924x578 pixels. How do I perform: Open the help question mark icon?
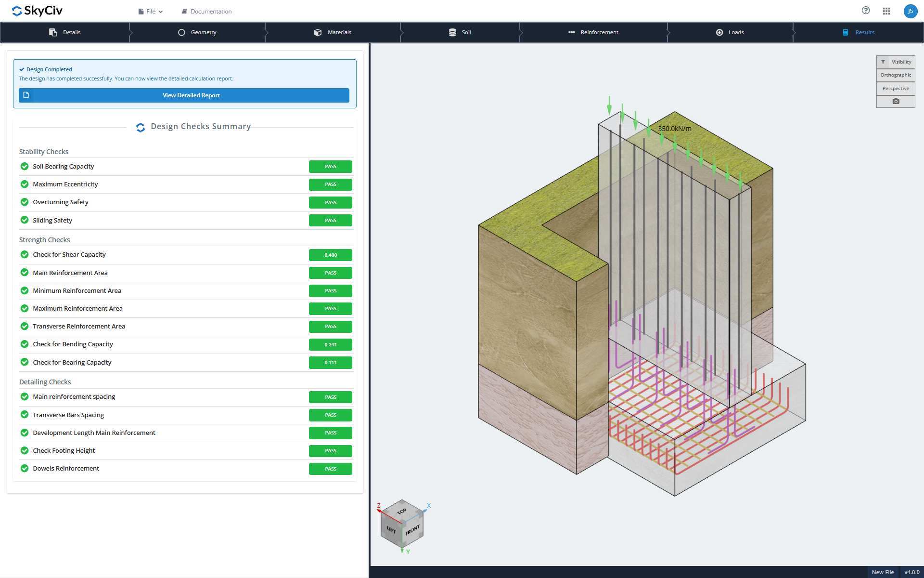coord(866,11)
